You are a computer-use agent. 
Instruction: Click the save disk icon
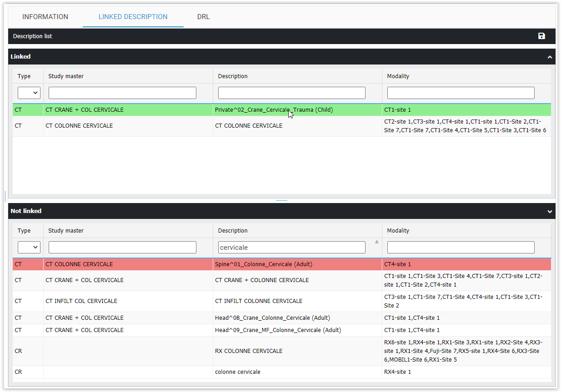(x=541, y=36)
